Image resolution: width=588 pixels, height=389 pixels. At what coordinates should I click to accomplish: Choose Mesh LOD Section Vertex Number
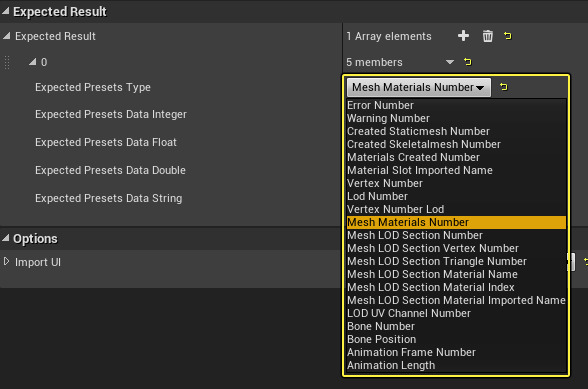456,248
